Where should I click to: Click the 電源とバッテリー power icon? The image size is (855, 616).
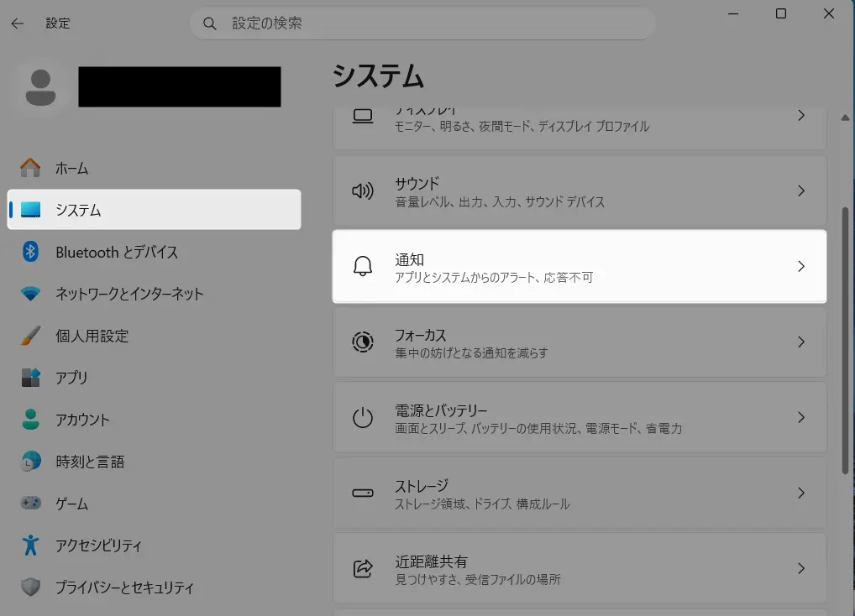tap(363, 418)
